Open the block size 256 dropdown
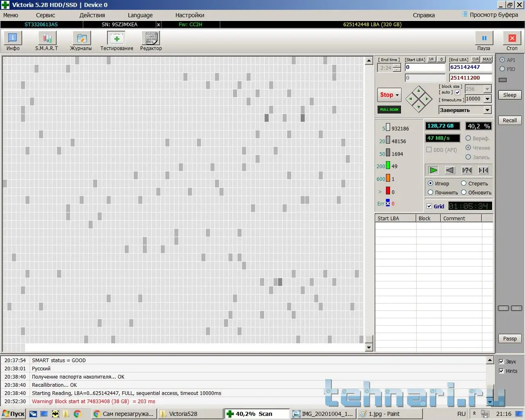525x420 pixels. (x=487, y=89)
